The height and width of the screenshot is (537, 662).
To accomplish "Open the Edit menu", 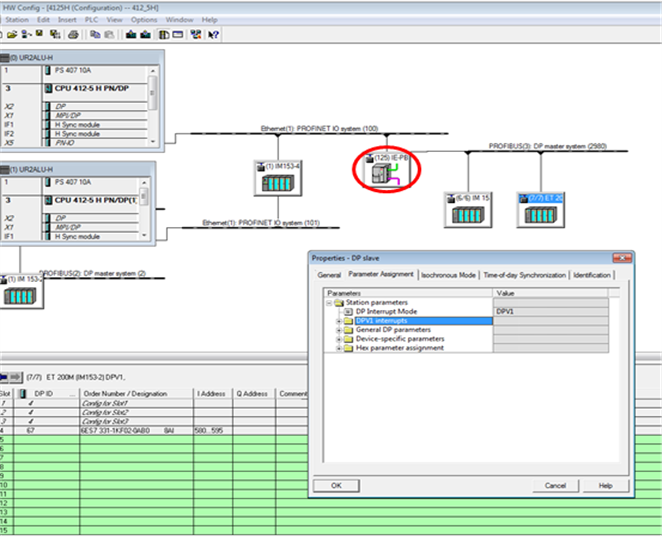I will pyautogui.click(x=43, y=19).
